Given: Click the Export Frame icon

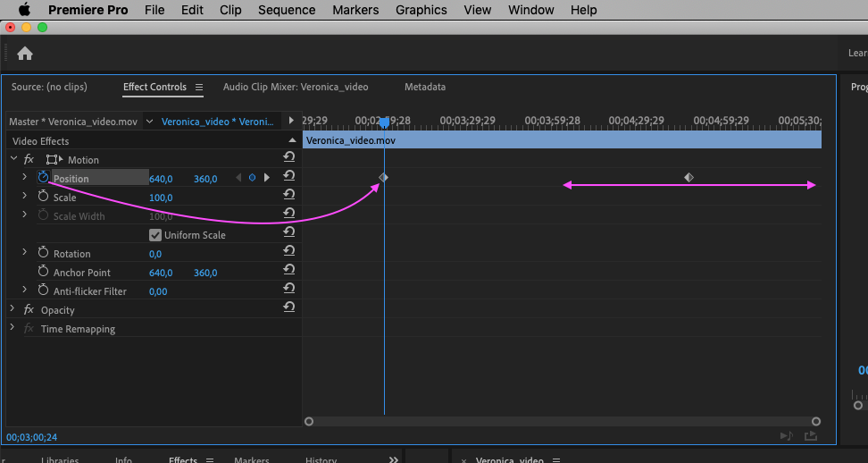Looking at the screenshot, I should [811, 436].
